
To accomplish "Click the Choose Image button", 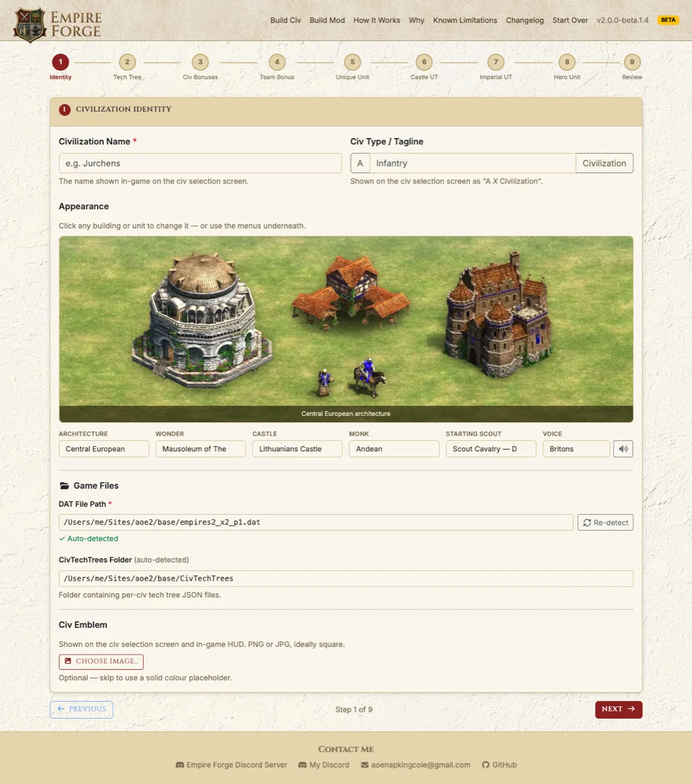I will [x=101, y=661].
